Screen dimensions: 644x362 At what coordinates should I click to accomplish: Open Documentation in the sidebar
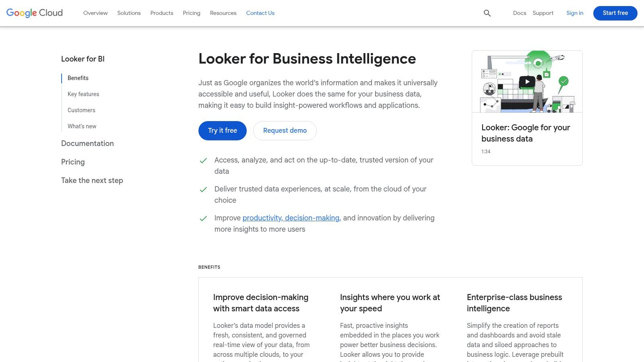(87, 144)
